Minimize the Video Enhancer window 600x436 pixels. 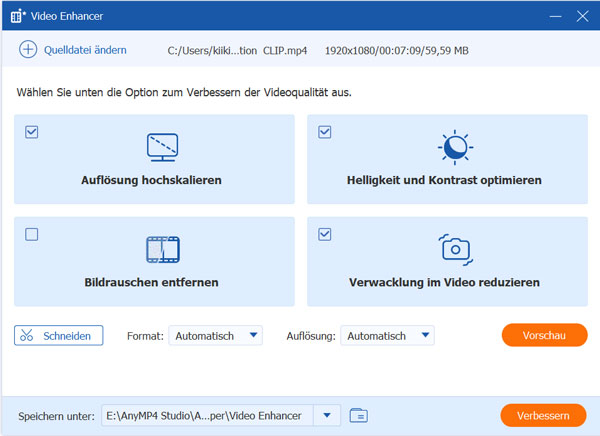(x=555, y=16)
